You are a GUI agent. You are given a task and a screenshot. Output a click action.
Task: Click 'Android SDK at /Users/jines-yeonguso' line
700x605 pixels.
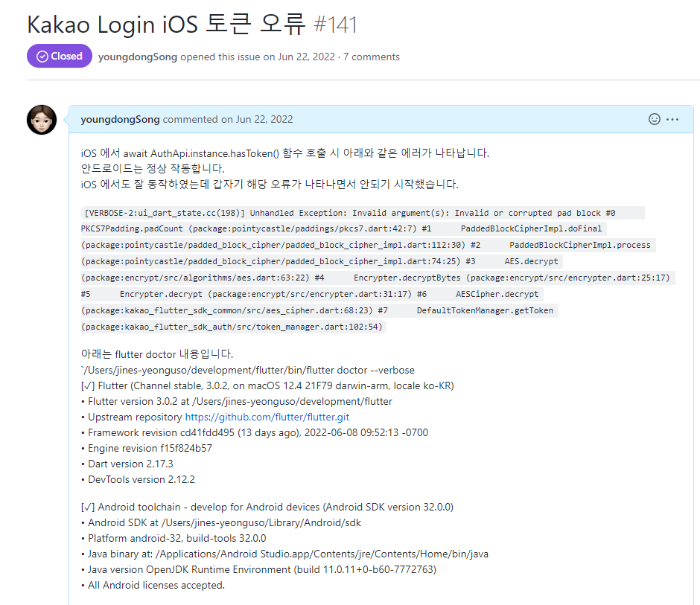tap(221, 523)
